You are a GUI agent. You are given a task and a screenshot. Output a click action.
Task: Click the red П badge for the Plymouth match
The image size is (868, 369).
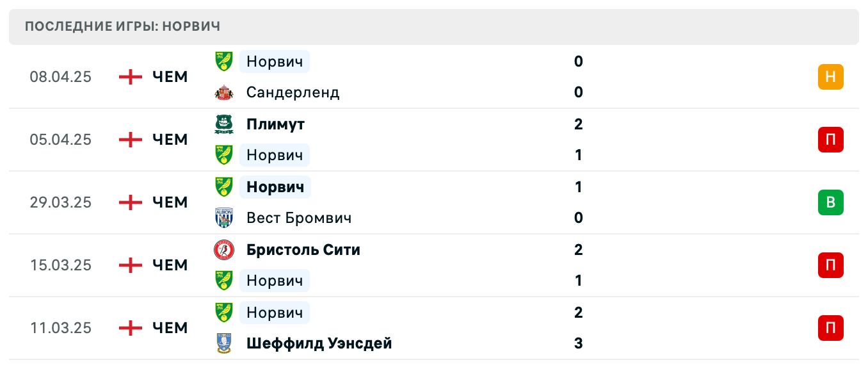point(831,140)
